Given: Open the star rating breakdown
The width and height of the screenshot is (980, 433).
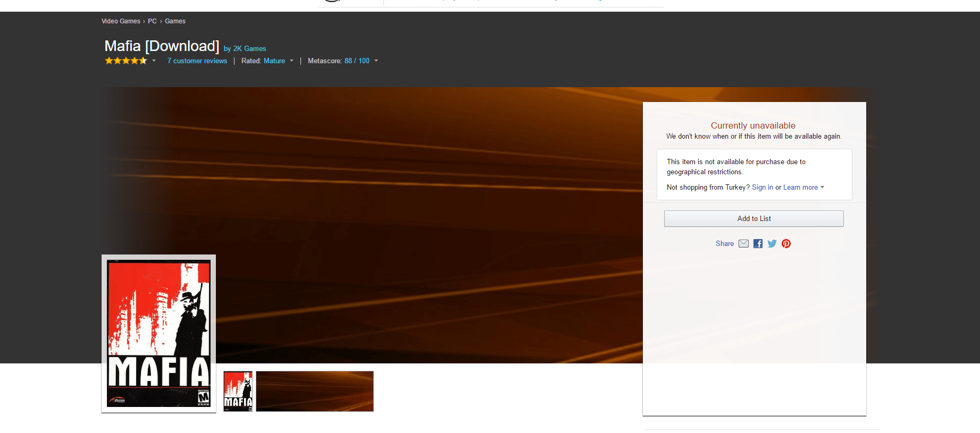Looking at the screenshot, I should (x=126, y=61).
